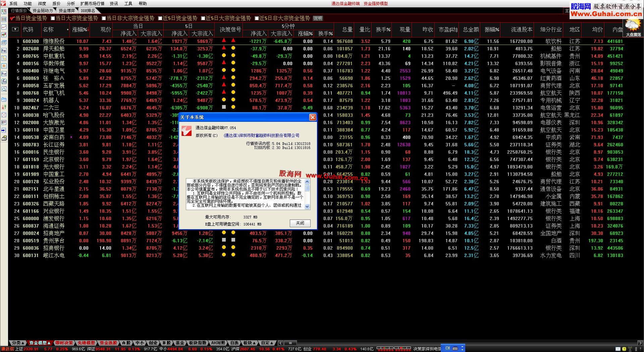644x352 pixels.
Task: Click the blue arrow import icon in sidebar
Action: pyautogui.click(x=4, y=130)
